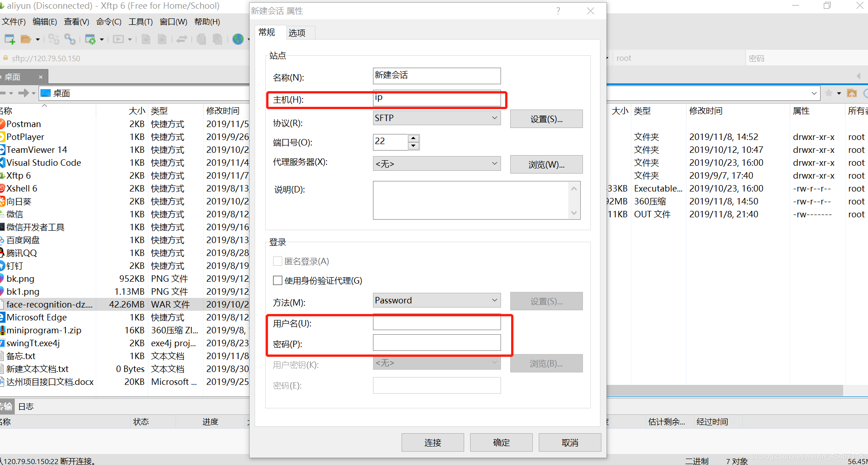Enable 使用身份验证代理(G) checkbox

point(278,280)
